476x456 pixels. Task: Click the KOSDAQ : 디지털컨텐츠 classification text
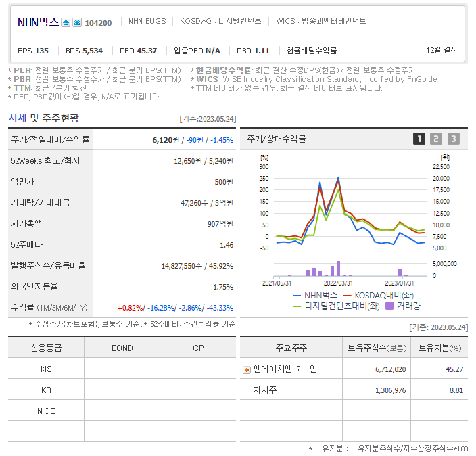[x=220, y=21]
